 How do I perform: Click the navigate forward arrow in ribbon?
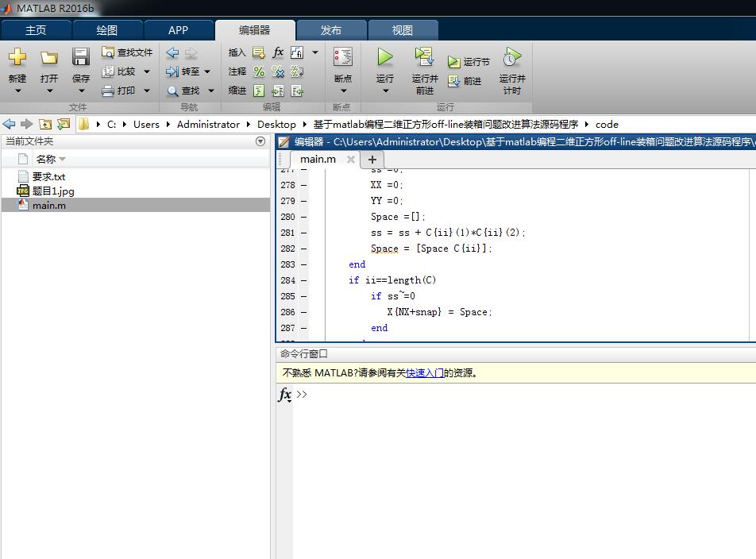coord(191,52)
